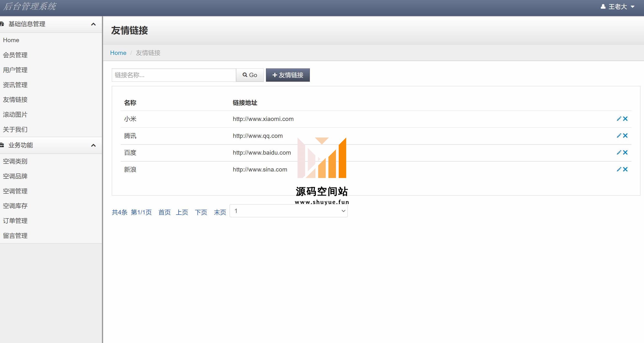644x343 pixels.
Task: Click the http://www.xiaomi.com cell
Action: point(263,119)
